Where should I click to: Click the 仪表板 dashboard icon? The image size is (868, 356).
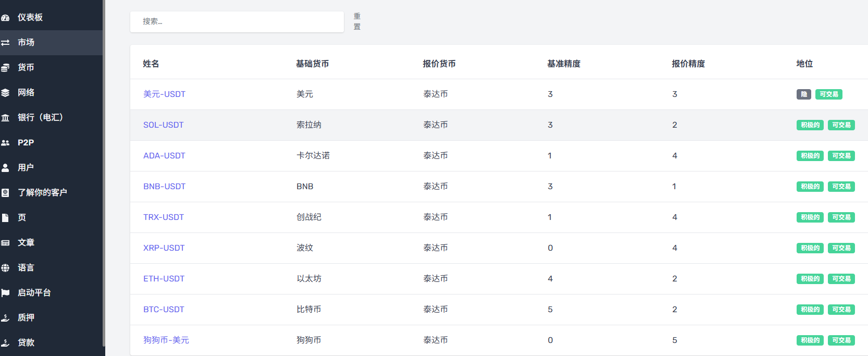[5, 18]
